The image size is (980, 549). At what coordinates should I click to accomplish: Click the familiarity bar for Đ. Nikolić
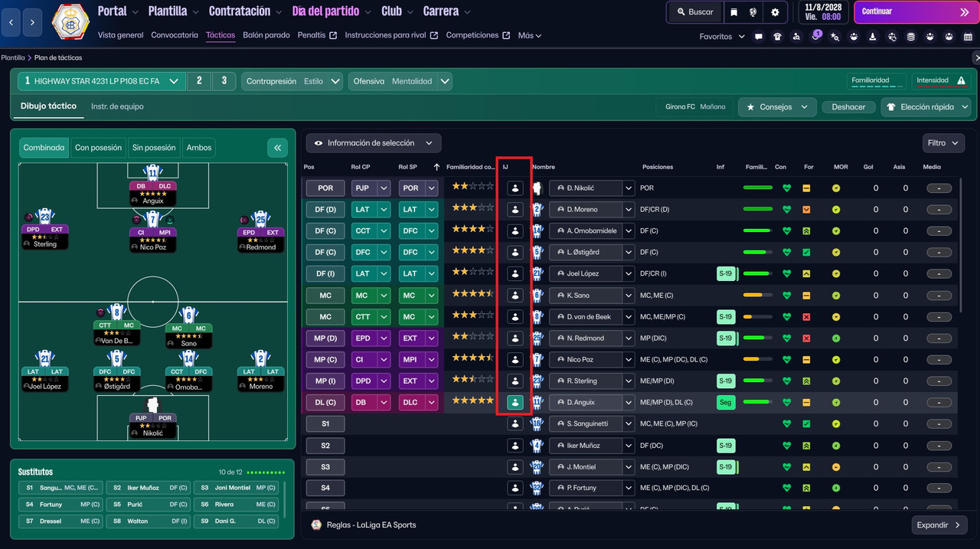(x=758, y=188)
